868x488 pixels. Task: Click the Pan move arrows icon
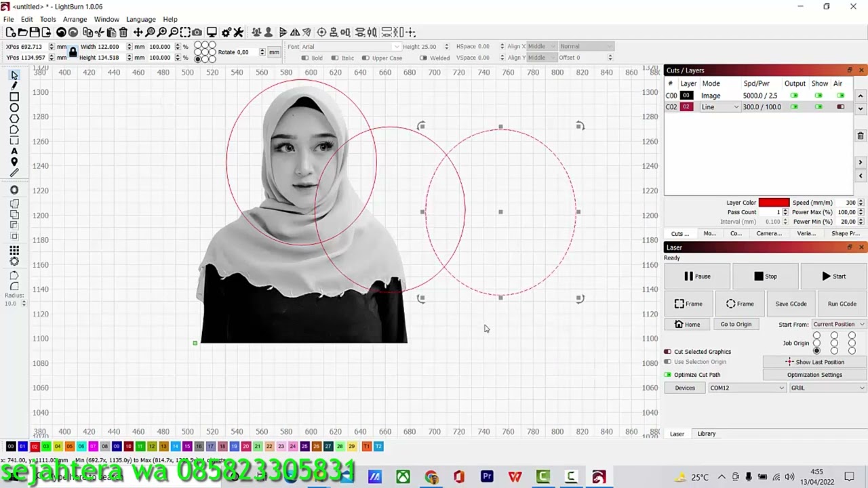[x=138, y=32]
